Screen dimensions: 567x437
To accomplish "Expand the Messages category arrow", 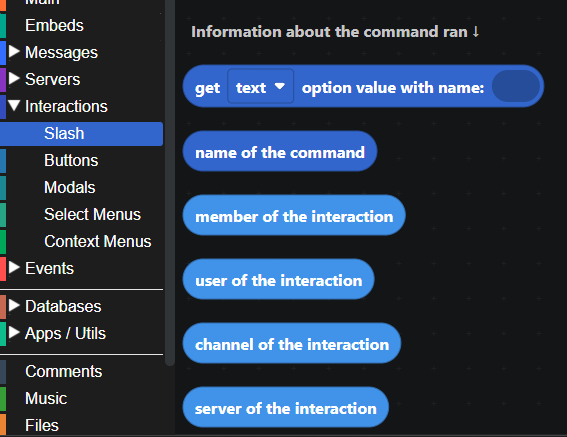I will [x=14, y=51].
